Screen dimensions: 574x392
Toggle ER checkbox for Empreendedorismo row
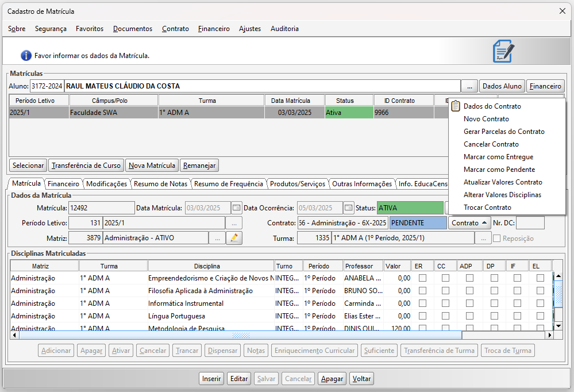pos(422,278)
